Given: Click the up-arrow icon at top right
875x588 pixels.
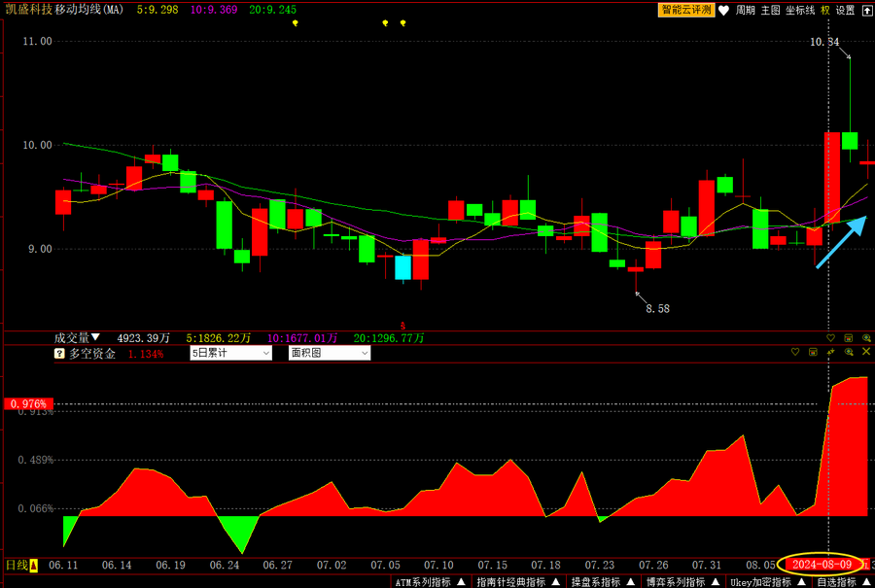Looking at the screenshot, I should [866, 10].
